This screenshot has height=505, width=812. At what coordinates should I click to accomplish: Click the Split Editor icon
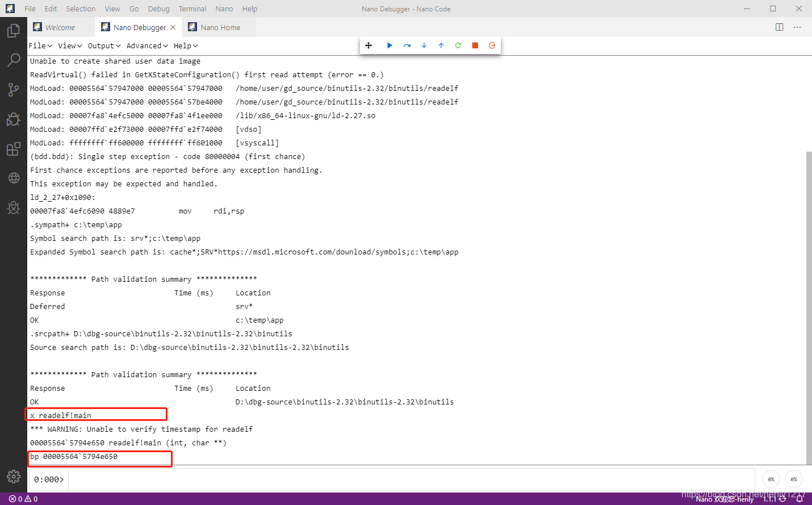click(x=780, y=27)
